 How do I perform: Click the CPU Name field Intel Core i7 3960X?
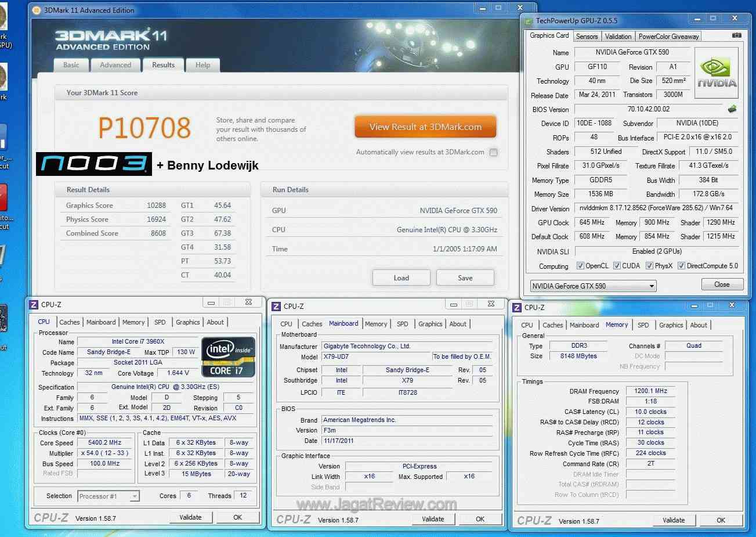click(x=138, y=341)
